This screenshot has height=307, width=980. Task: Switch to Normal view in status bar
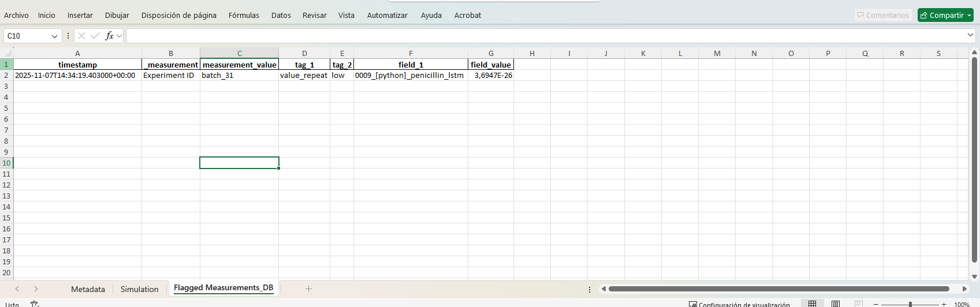coord(812,304)
